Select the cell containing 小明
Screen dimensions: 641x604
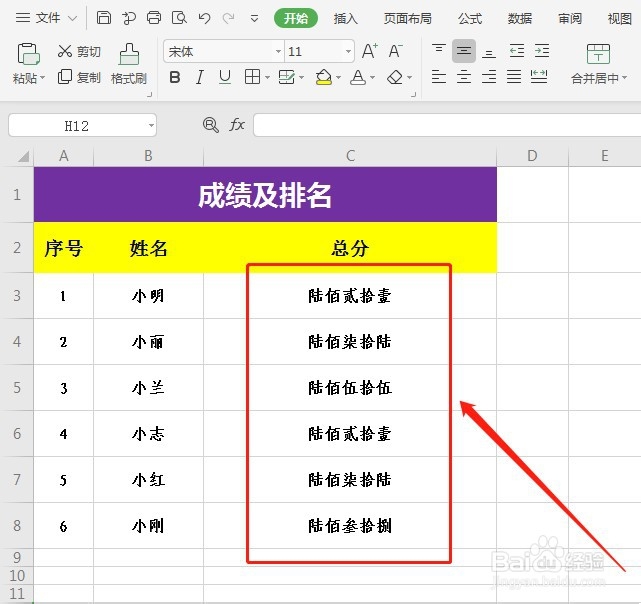pyautogui.click(x=148, y=296)
